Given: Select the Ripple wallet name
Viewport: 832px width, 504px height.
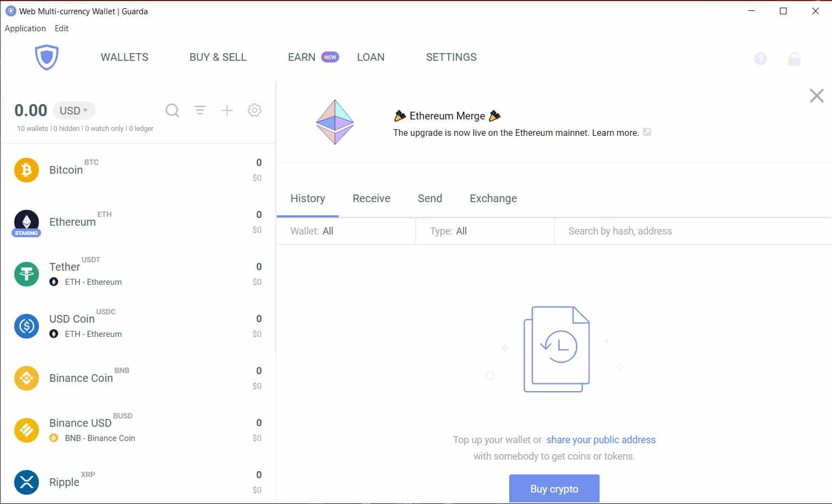Looking at the screenshot, I should click(x=64, y=482).
